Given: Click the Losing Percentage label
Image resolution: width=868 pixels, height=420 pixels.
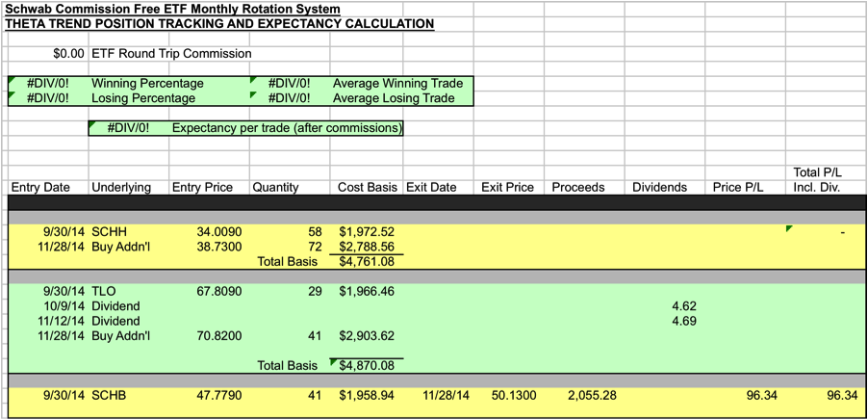Looking at the screenshot, I should 142,98.
